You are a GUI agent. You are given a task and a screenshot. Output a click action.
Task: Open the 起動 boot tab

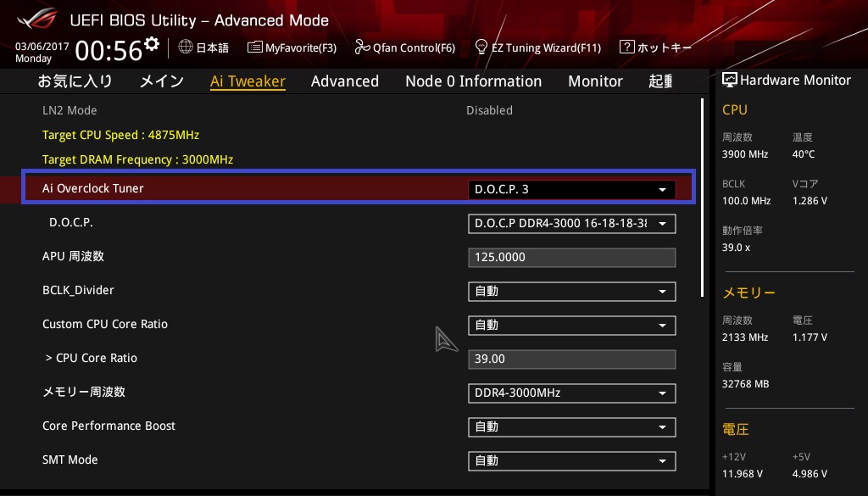pos(661,81)
